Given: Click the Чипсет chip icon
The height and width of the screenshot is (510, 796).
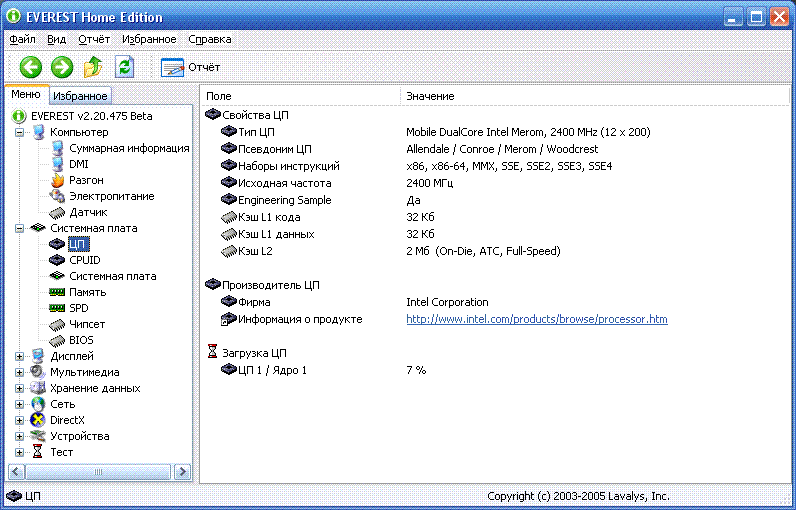Looking at the screenshot, I should pyautogui.click(x=57, y=325).
